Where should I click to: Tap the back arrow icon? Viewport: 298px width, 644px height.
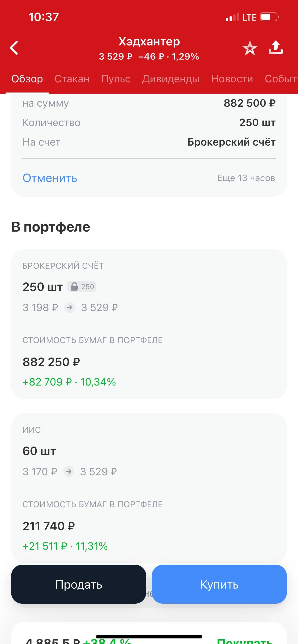click(x=14, y=48)
